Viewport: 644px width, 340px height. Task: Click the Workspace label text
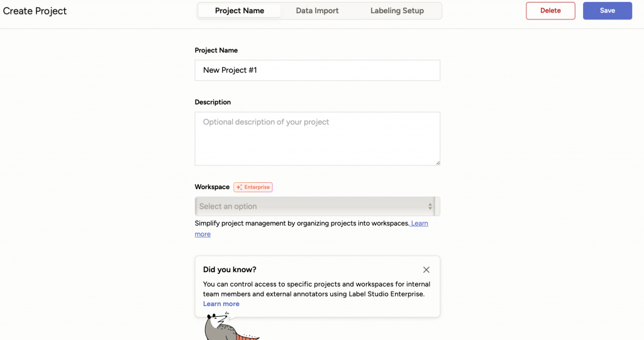(x=212, y=187)
